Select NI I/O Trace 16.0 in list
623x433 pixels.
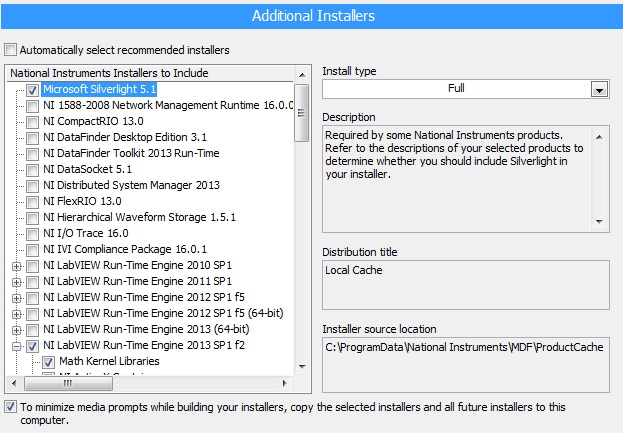(86, 233)
